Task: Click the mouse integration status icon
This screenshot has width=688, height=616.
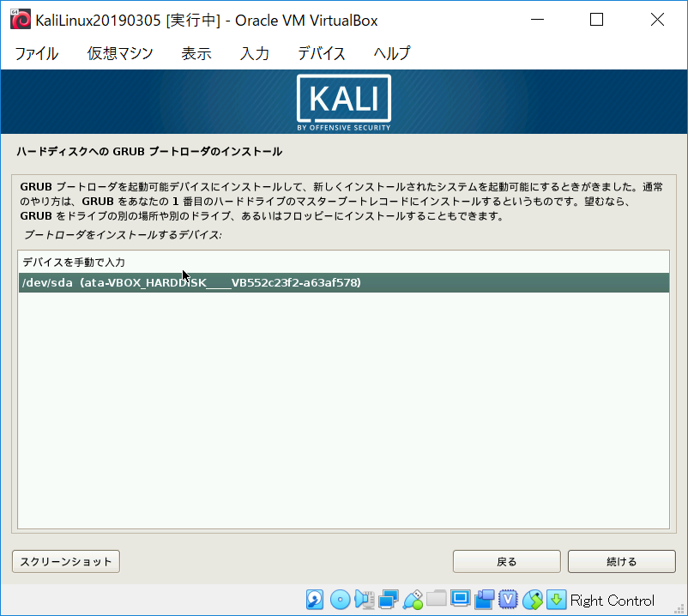Action: [533, 600]
